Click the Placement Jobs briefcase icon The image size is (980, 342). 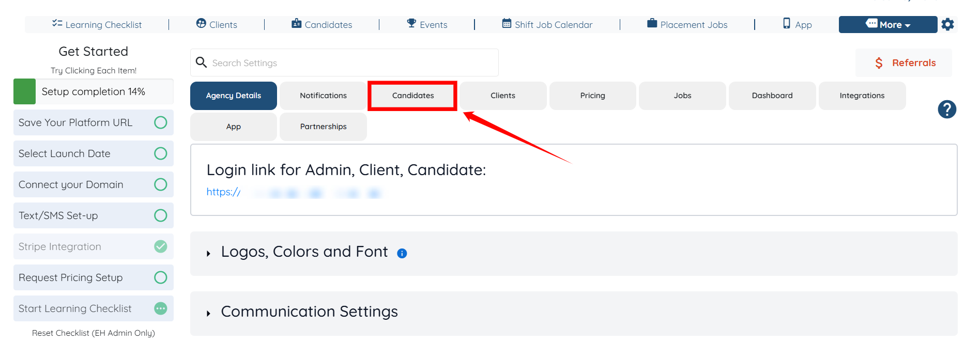[x=652, y=24]
